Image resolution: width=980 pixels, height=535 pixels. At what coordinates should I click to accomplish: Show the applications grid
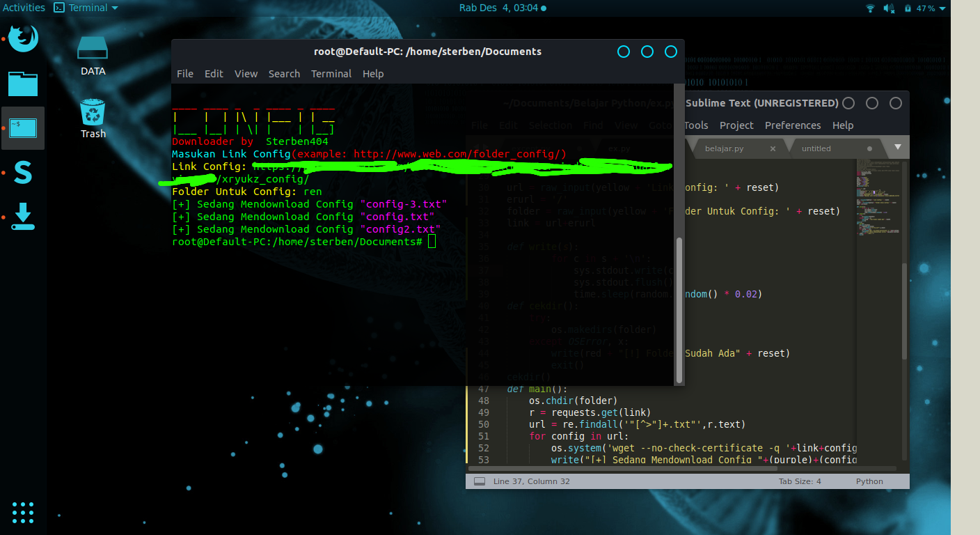click(x=23, y=512)
